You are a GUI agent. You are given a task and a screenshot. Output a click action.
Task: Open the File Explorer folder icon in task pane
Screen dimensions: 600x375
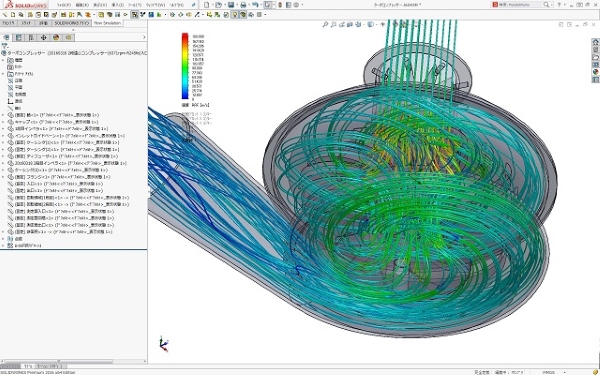pyautogui.click(x=595, y=57)
